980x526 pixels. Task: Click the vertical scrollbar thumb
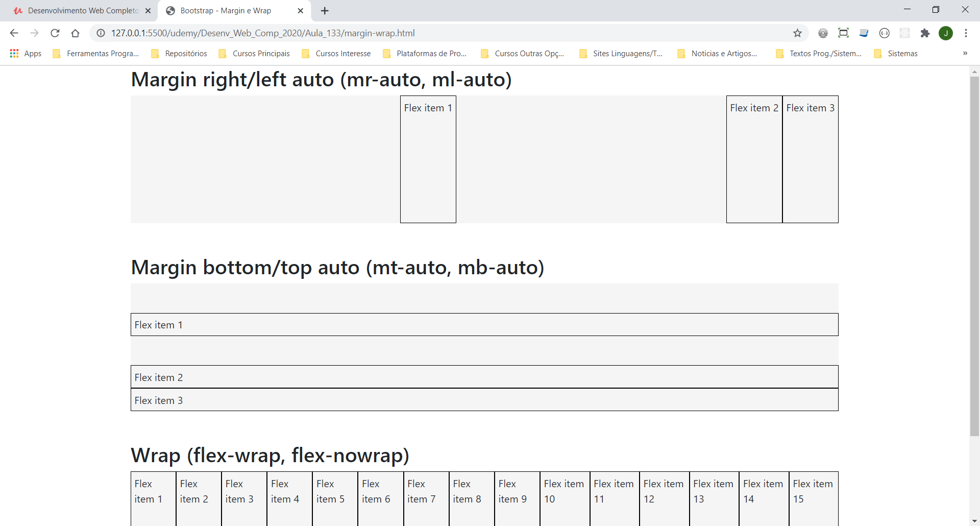[x=974, y=256]
